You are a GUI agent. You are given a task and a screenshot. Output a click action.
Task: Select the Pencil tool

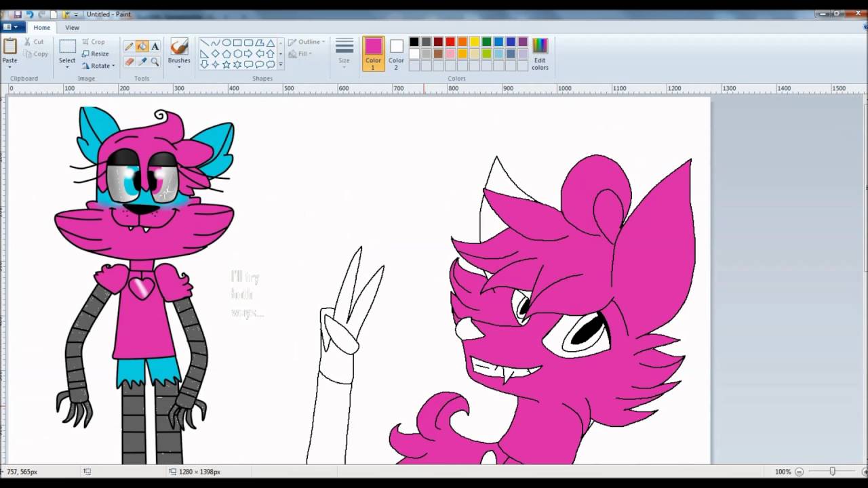pyautogui.click(x=129, y=47)
